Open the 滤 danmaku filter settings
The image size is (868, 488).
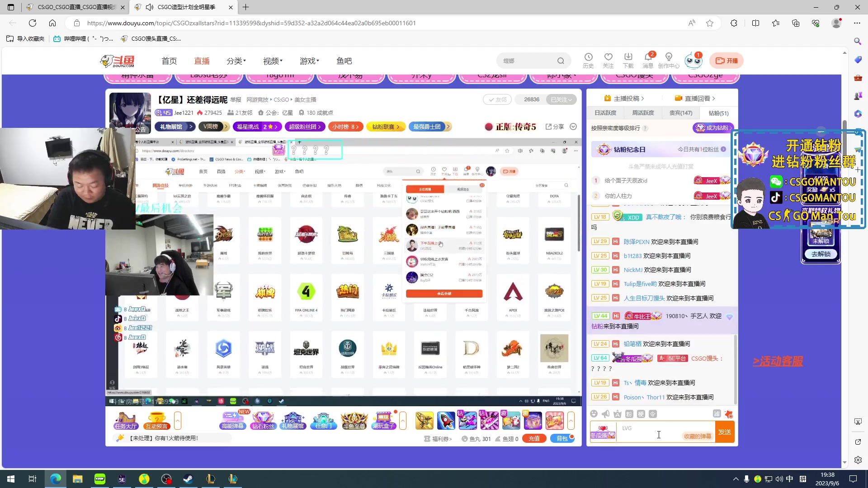(x=717, y=413)
